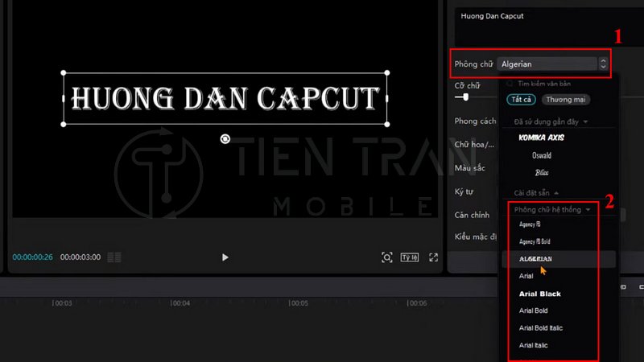Choose the Oswald font
This screenshot has height=362, width=644.
point(541,155)
